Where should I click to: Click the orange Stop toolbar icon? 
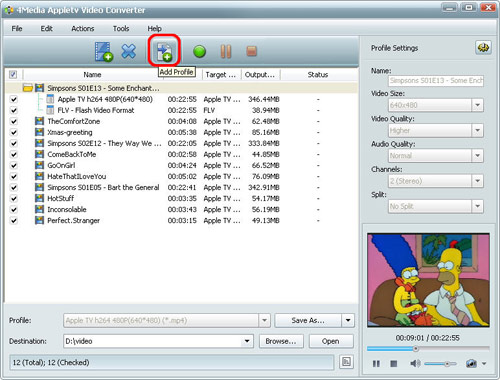click(251, 51)
